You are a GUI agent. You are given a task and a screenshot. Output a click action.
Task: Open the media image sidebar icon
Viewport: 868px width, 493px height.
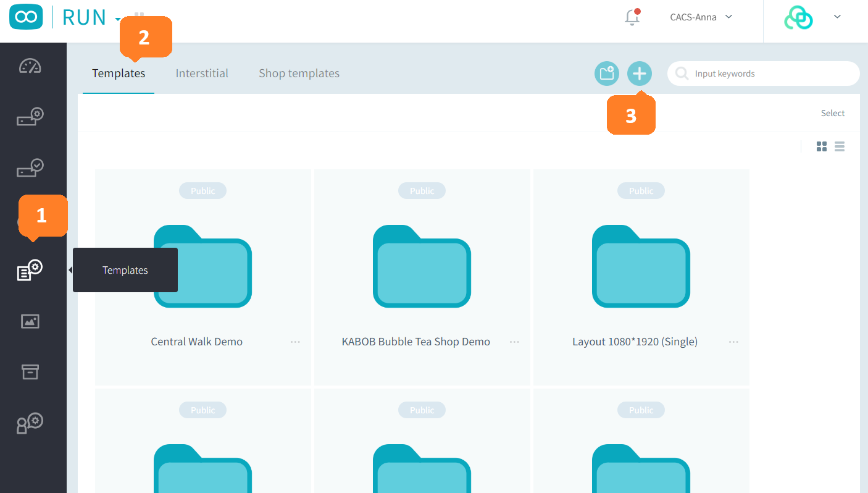point(30,321)
